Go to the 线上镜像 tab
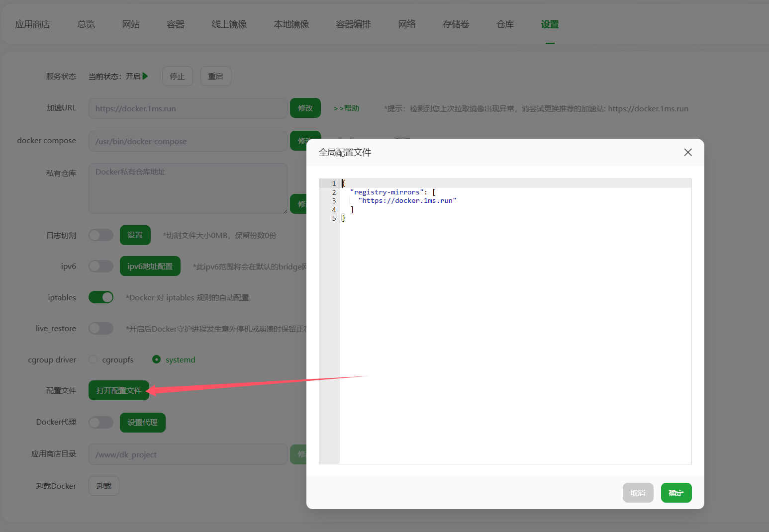Image resolution: width=769 pixels, height=532 pixels. point(229,24)
